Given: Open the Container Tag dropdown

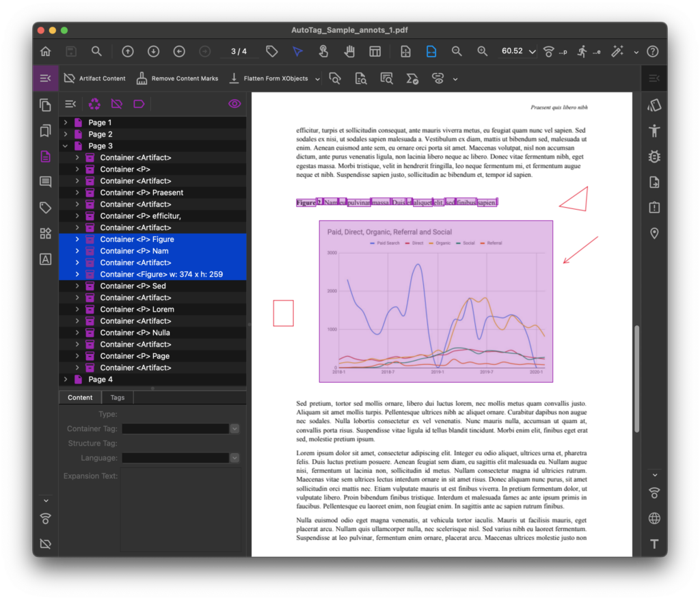Looking at the screenshot, I should 234,428.
